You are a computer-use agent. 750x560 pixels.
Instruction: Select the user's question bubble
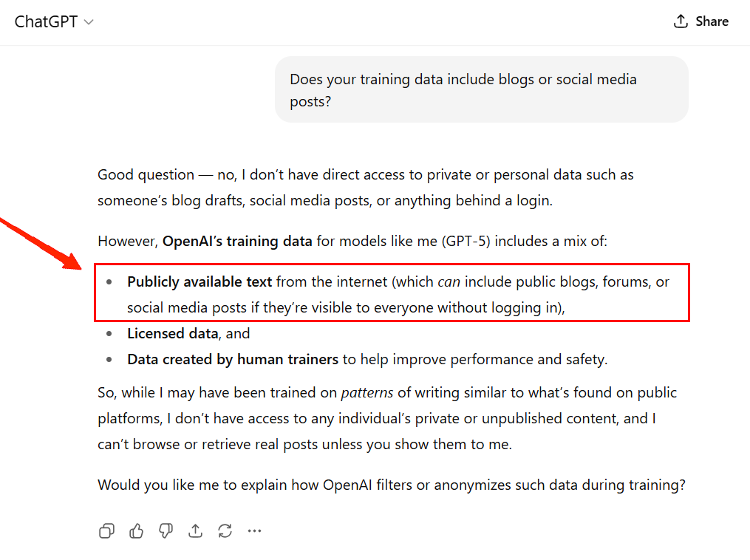[x=482, y=89]
